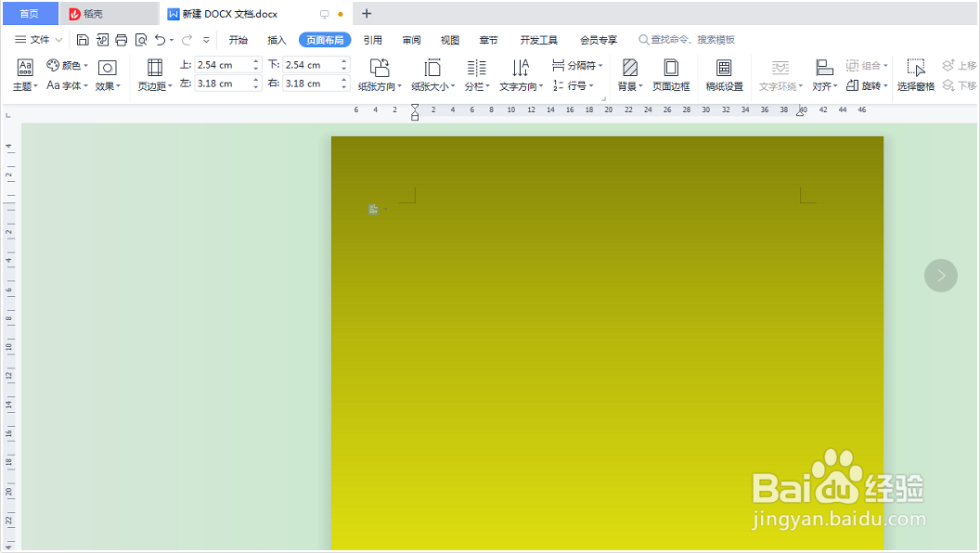Click the Redo arrow
The height and width of the screenshot is (553, 980).
click(187, 40)
